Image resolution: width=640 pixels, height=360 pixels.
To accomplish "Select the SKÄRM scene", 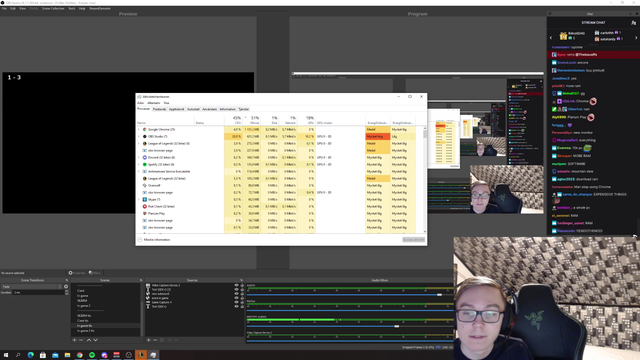I will pos(82,301).
